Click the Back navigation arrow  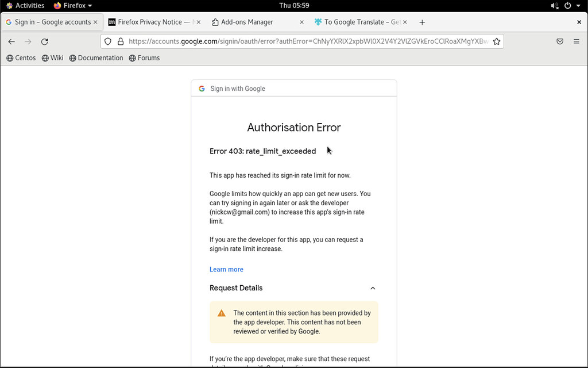[x=11, y=41]
